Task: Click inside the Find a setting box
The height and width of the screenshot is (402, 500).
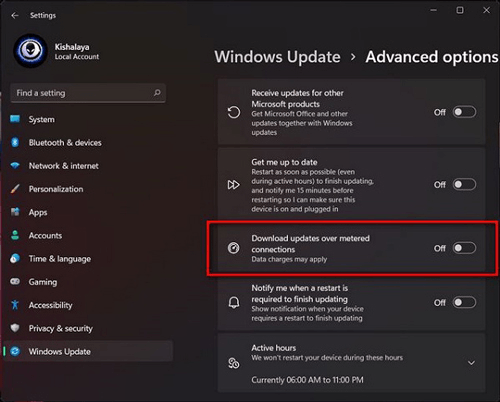Action: click(88, 93)
